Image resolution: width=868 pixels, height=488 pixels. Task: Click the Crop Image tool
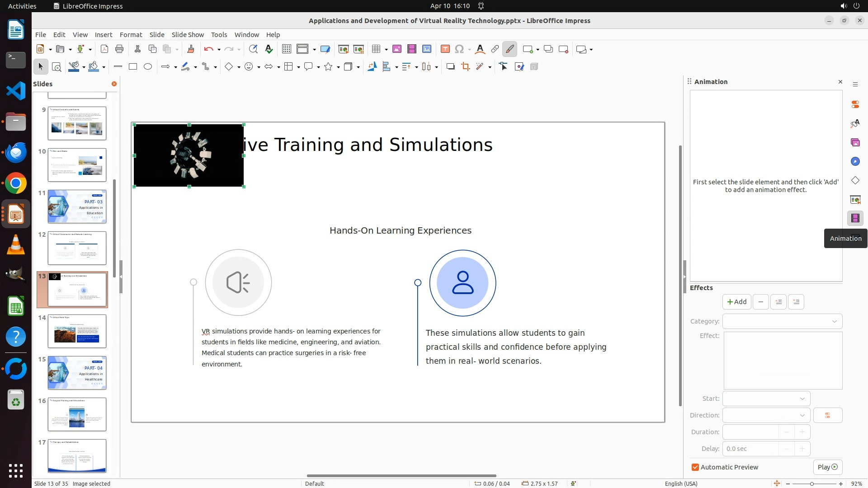point(465,67)
